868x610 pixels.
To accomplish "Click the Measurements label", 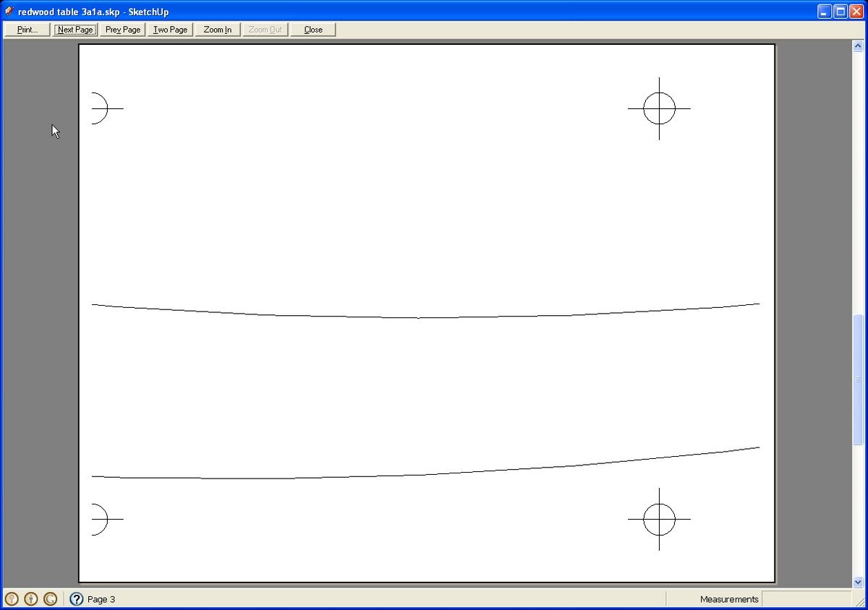I will (729, 599).
